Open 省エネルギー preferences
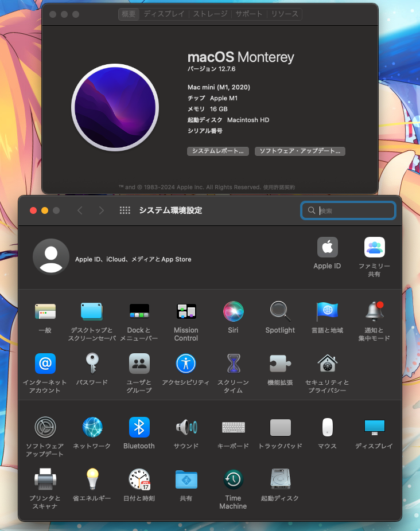Image resolution: width=420 pixels, height=531 pixels. [x=92, y=479]
